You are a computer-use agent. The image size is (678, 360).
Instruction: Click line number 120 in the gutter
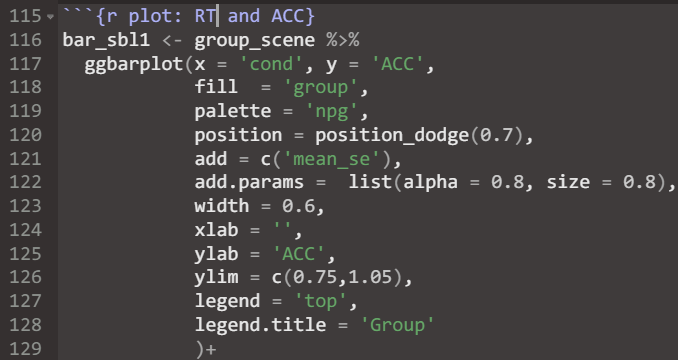click(26, 135)
